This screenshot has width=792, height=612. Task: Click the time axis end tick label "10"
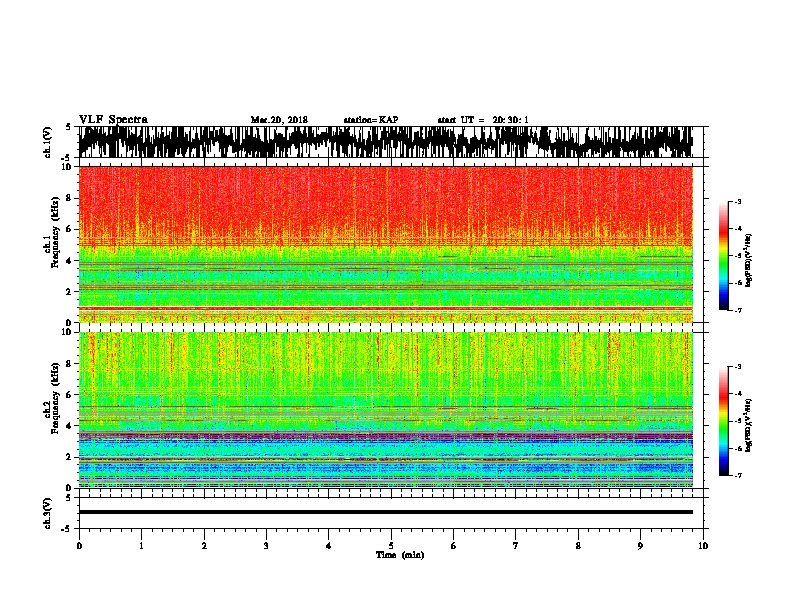pos(703,546)
